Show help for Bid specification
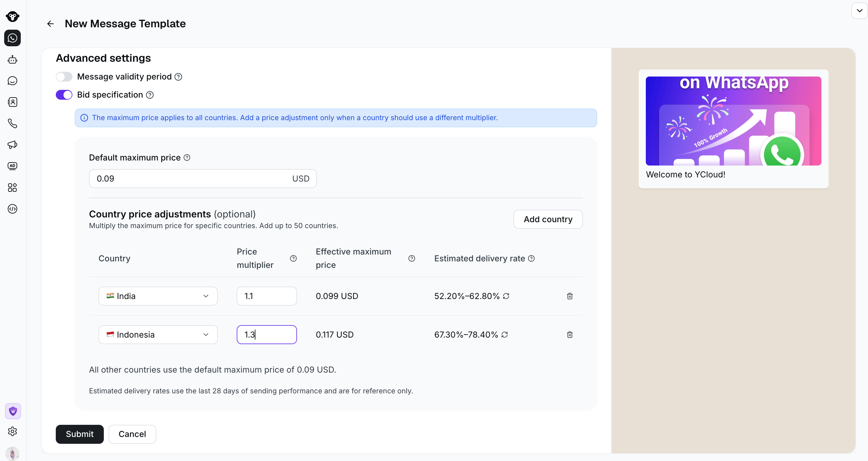Image resolution: width=868 pixels, height=461 pixels. (x=150, y=95)
